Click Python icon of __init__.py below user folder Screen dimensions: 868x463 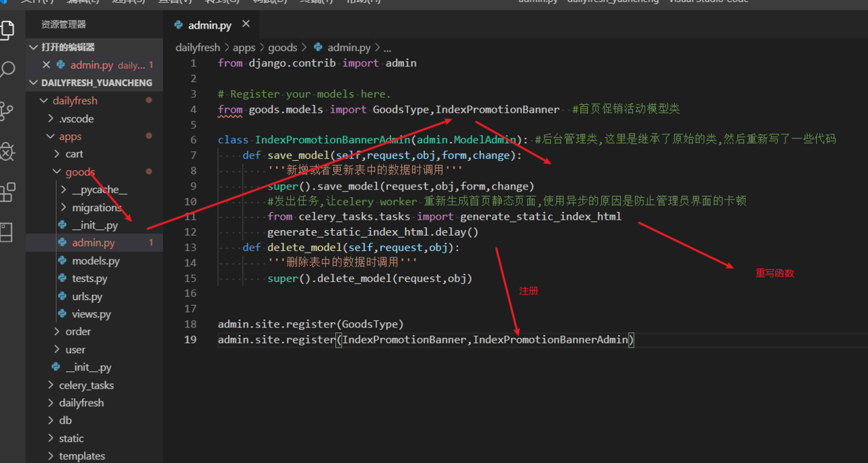click(x=56, y=367)
